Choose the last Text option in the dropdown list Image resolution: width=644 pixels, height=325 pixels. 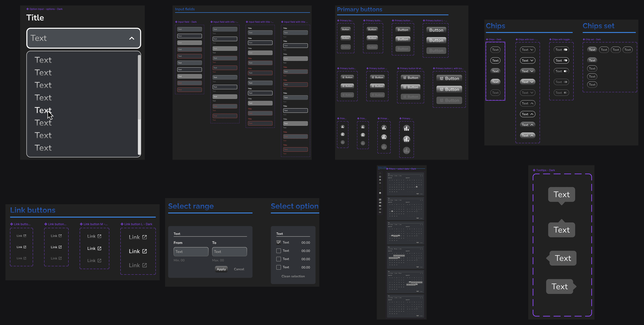(x=43, y=148)
